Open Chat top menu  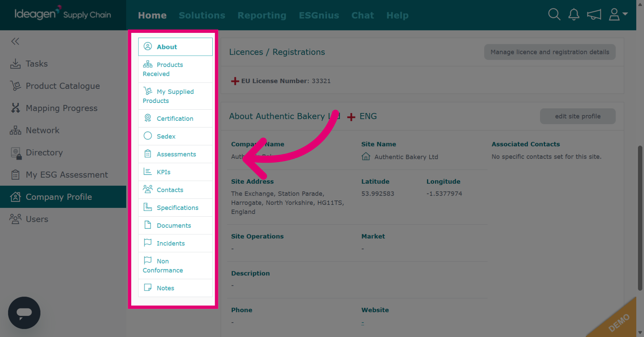pos(363,15)
